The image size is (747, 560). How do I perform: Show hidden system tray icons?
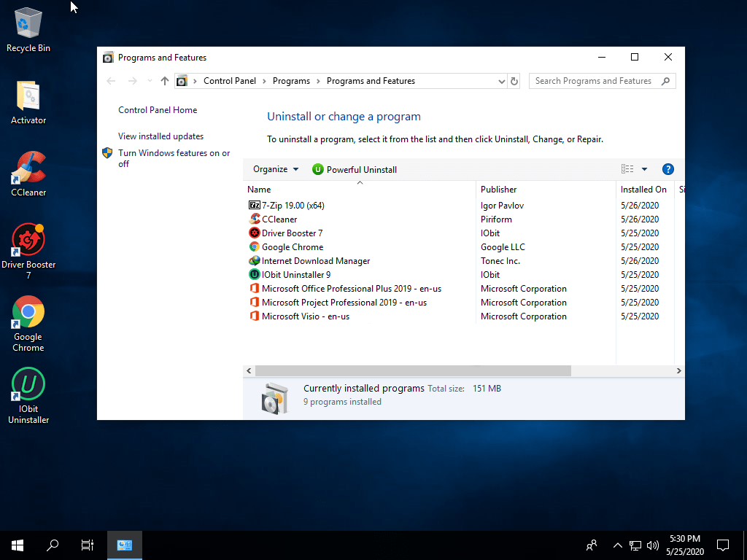pos(617,545)
